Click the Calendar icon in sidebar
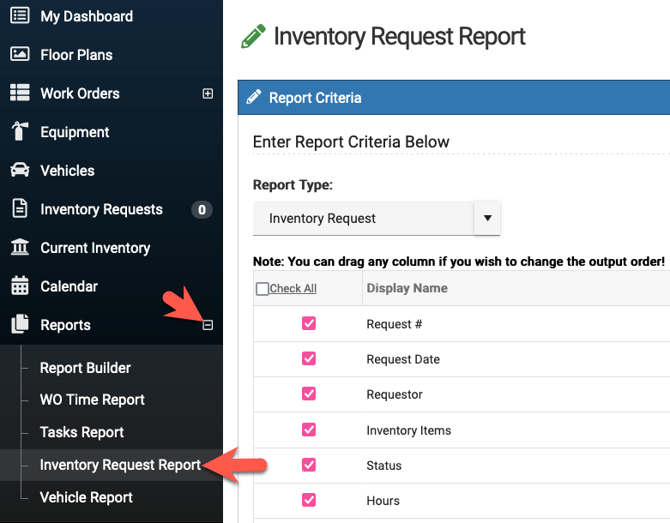The width and height of the screenshot is (670, 523). click(20, 287)
